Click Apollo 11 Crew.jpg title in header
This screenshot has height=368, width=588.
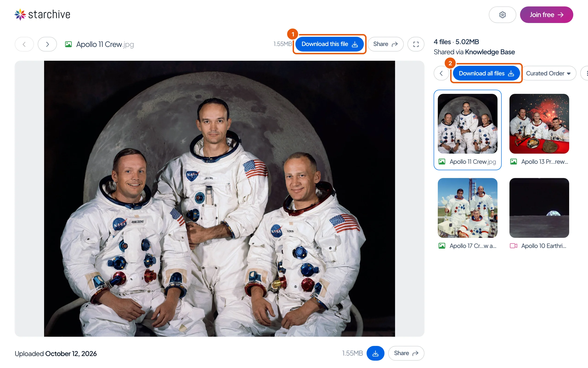coord(105,44)
